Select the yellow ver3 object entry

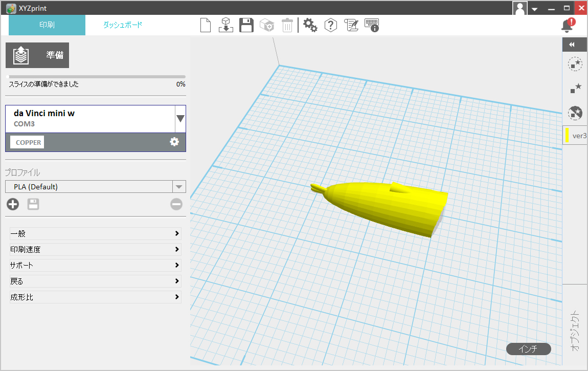(576, 136)
